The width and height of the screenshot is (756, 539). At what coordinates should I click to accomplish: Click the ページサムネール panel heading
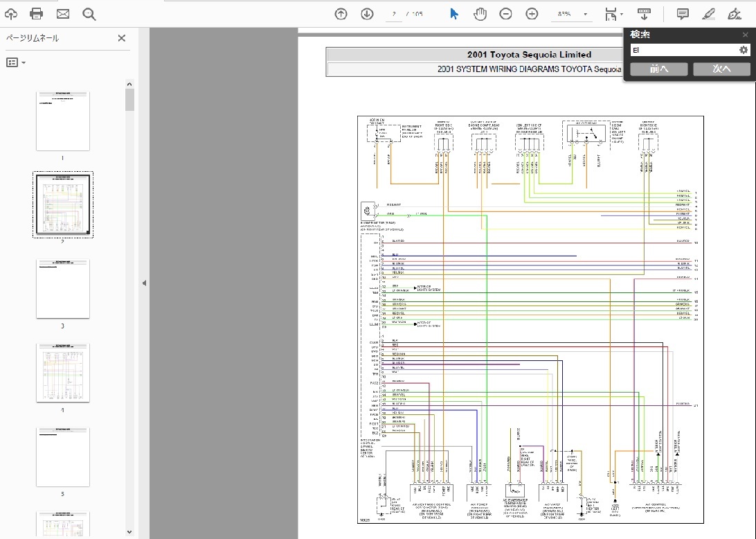click(x=33, y=37)
